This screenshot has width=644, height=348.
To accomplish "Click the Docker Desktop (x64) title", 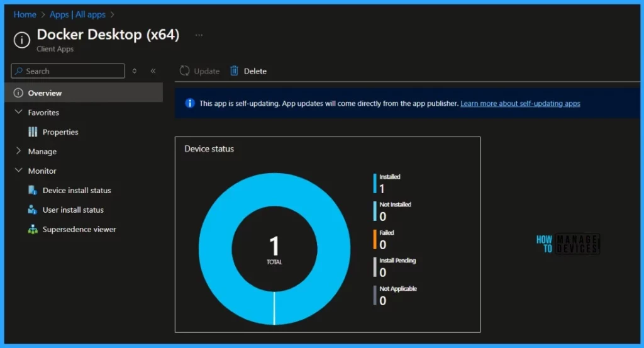I will click(x=108, y=35).
